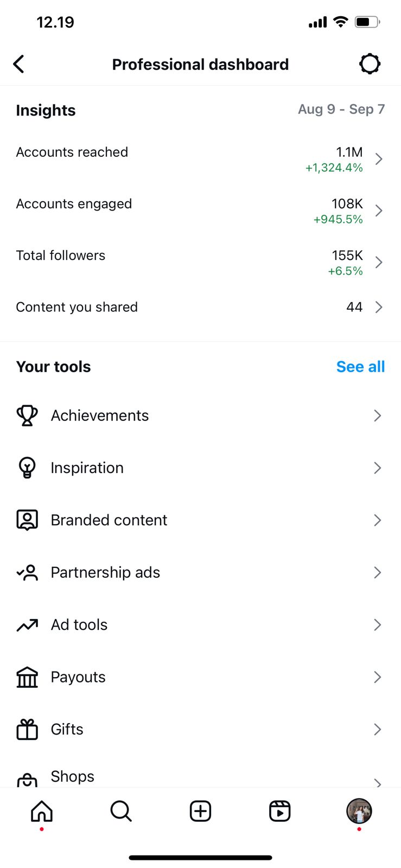Tap the Branded content icon
401x868 pixels.
click(27, 520)
